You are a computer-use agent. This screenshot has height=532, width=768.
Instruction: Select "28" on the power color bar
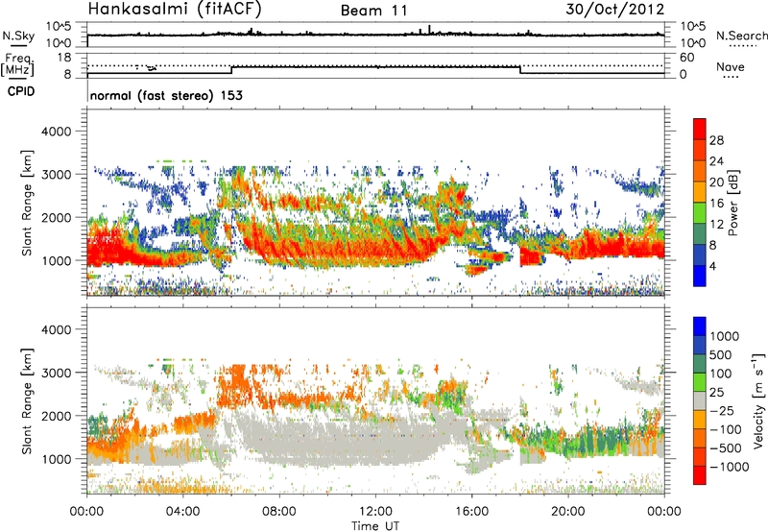point(716,140)
